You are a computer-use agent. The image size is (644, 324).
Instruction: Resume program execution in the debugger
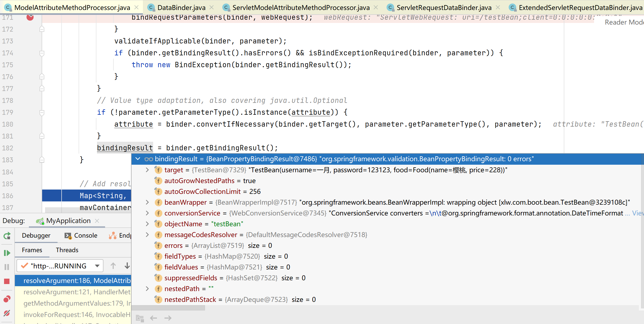(7, 253)
